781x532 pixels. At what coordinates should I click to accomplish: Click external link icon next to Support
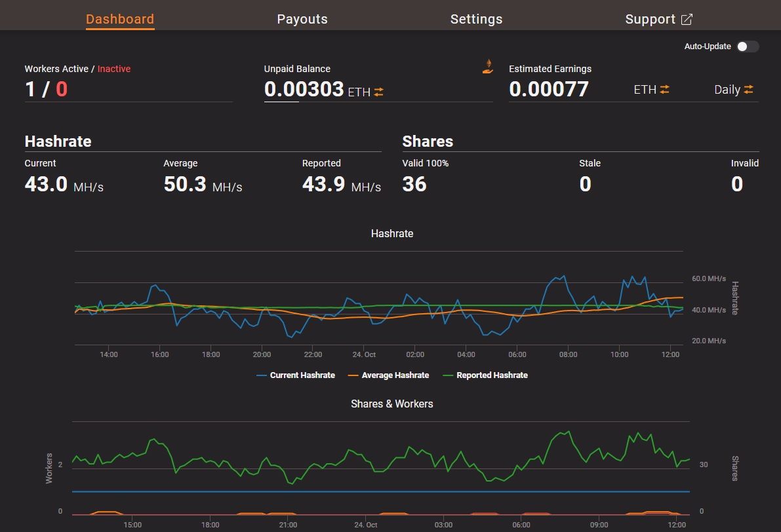[x=687, y=20]
